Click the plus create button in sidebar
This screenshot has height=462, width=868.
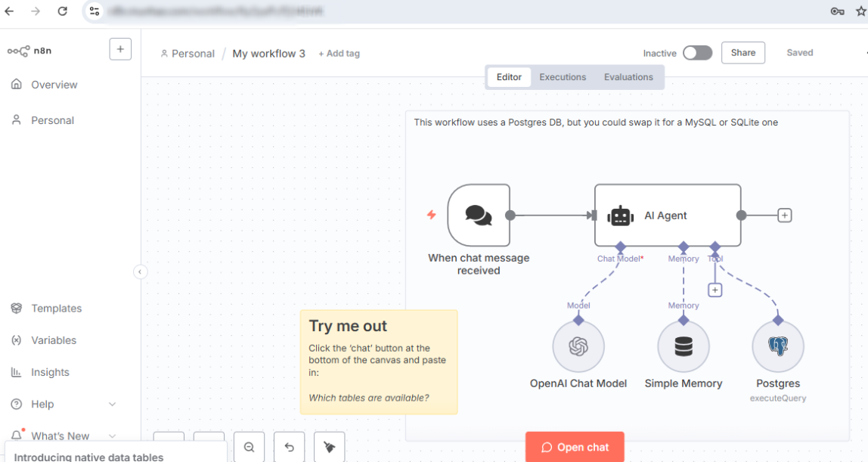tap(120, 49)
